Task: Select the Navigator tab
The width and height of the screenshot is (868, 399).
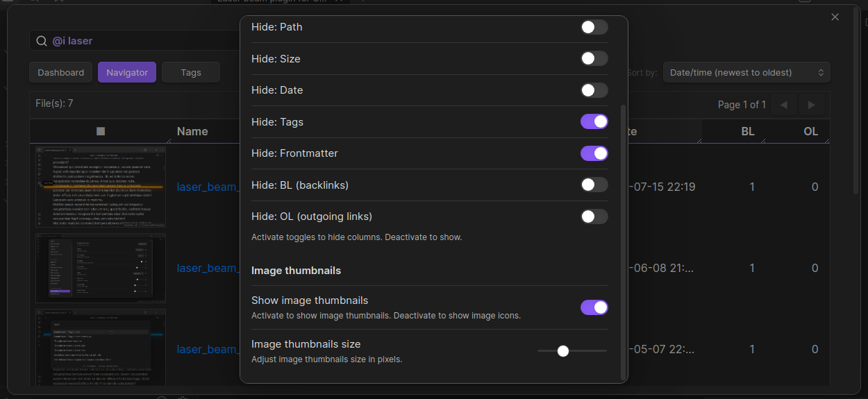Action: (x=127, y=72)
